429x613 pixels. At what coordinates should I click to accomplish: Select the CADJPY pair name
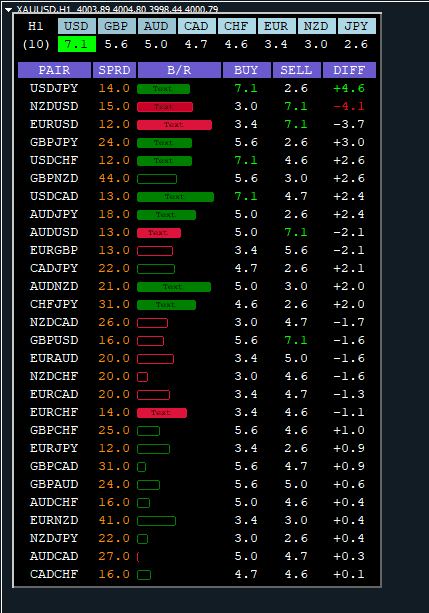click(54, 268)
